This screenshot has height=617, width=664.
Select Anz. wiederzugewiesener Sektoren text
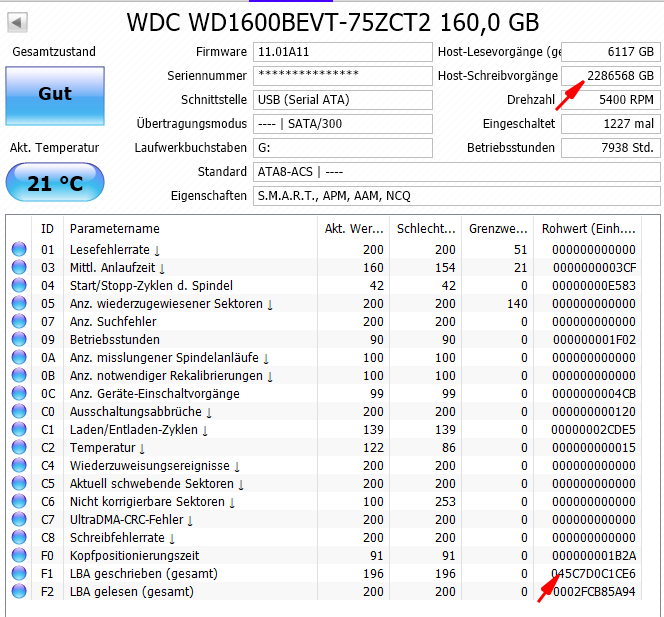click(x=166, y=304)
